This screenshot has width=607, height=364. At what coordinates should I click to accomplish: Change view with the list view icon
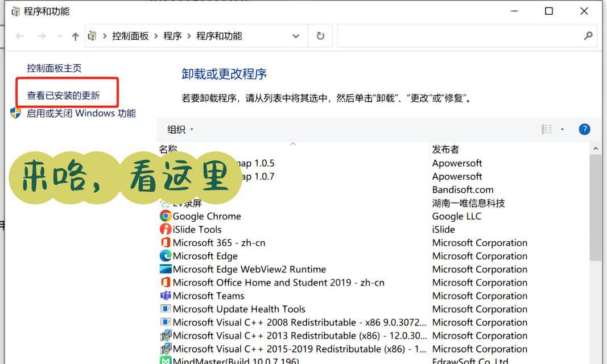point(547,129)
